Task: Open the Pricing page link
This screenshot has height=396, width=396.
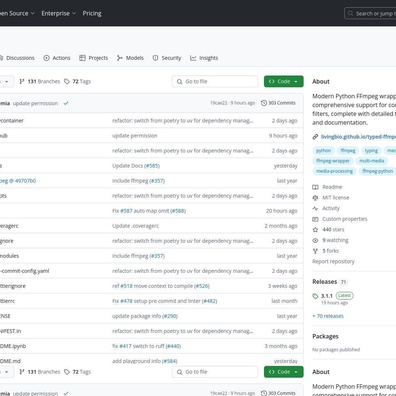Action: [x=92, y=13]
